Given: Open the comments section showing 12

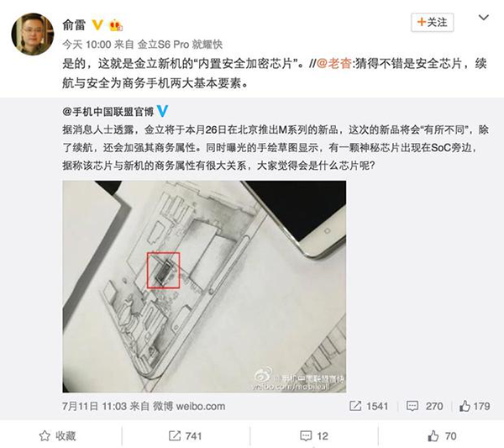Looking at the screenshot, I should pos(314,436).
